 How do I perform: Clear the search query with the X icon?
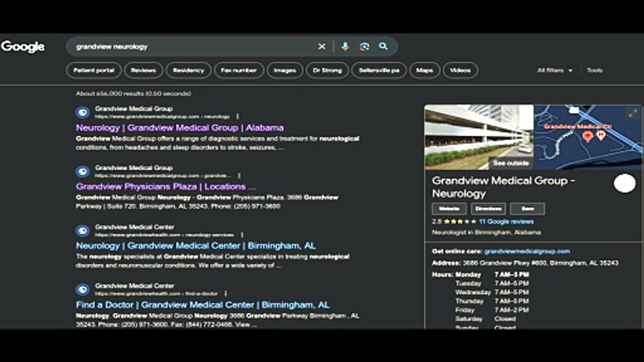click(321, 47)
